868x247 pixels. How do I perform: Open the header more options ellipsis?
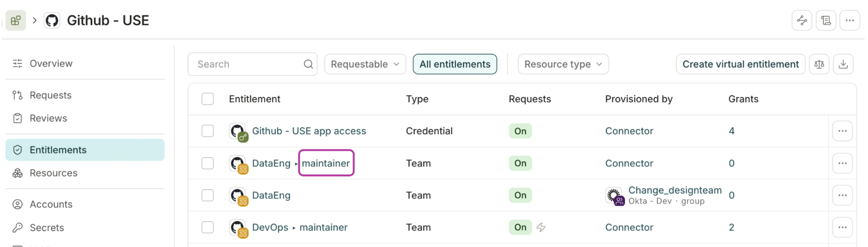(x=850, y=21)
